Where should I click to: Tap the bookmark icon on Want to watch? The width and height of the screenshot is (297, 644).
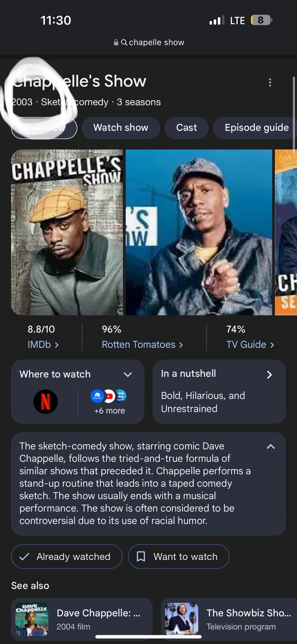[x=141, y=556]
